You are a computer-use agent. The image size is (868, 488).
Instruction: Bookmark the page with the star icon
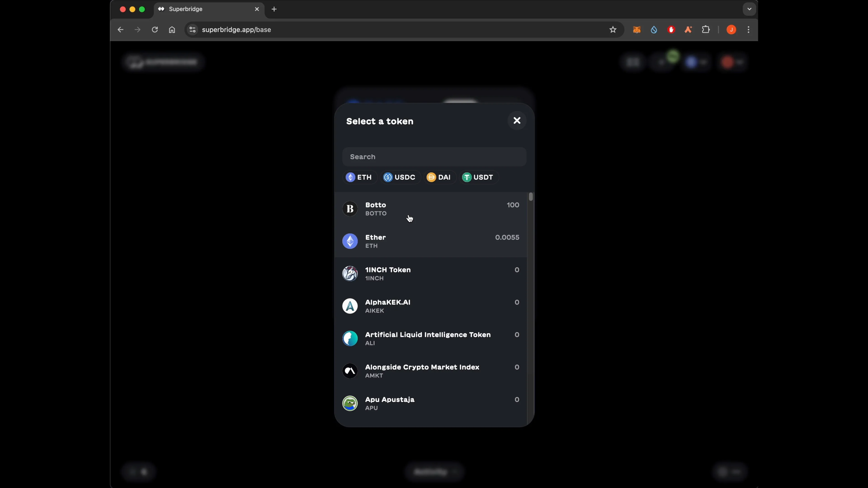[x=613, y=30]
